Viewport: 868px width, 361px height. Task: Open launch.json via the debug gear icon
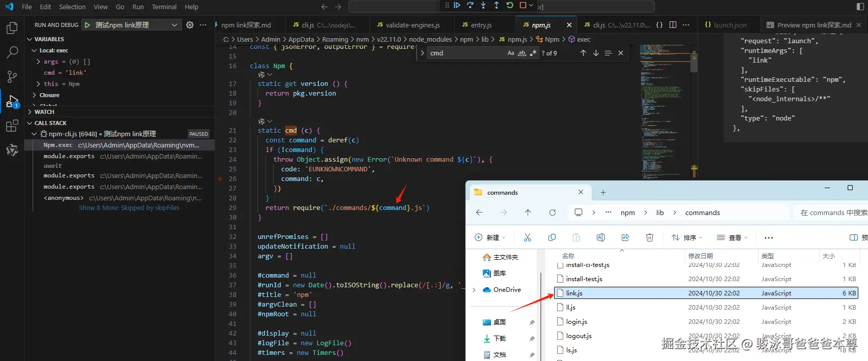click(190, 25)
